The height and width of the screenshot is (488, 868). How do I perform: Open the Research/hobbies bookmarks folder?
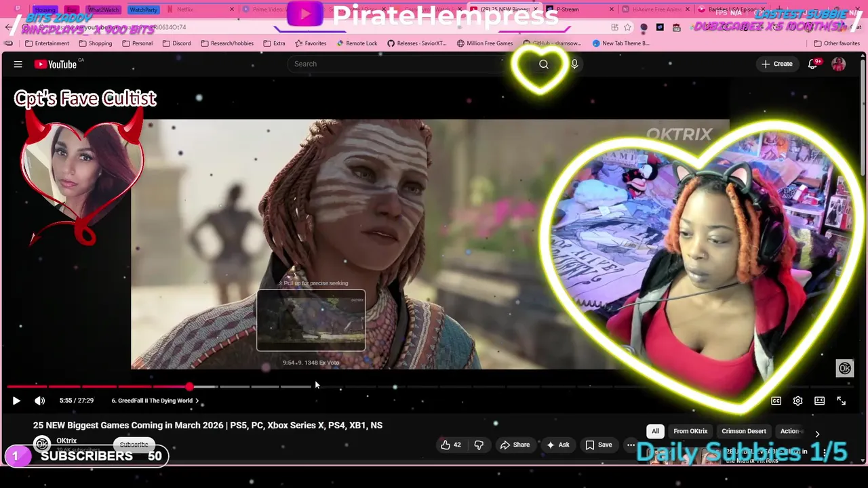coord(226,43)
